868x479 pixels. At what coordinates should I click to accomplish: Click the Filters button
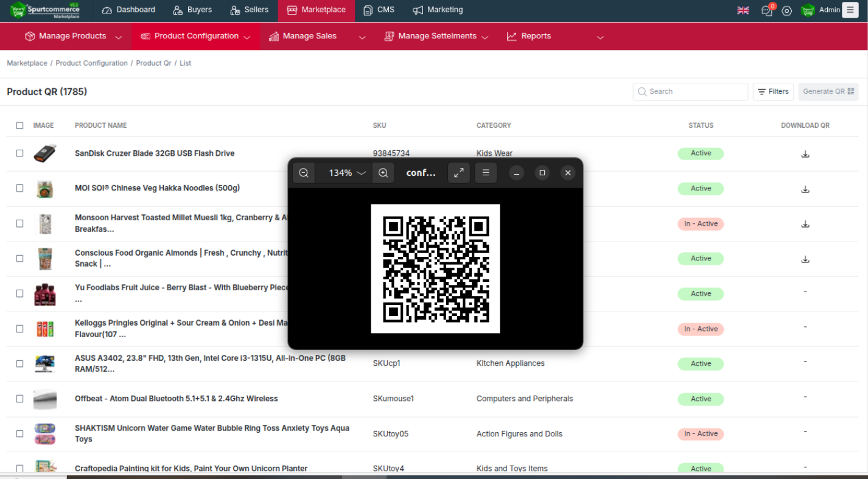773,92
